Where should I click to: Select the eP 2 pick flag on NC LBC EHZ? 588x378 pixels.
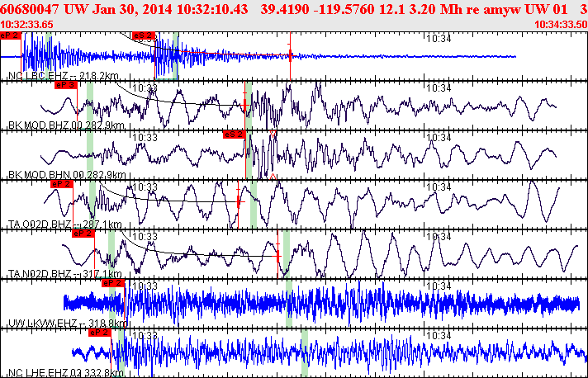[11, 35]
